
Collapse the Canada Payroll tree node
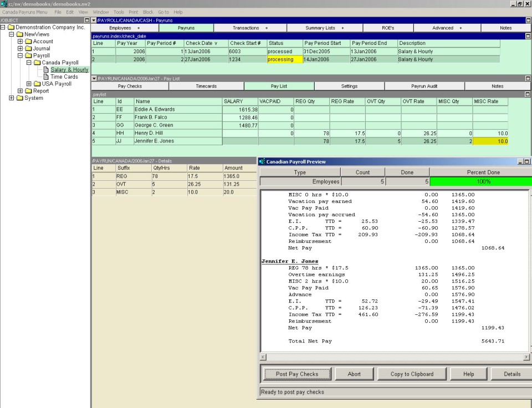29,63
